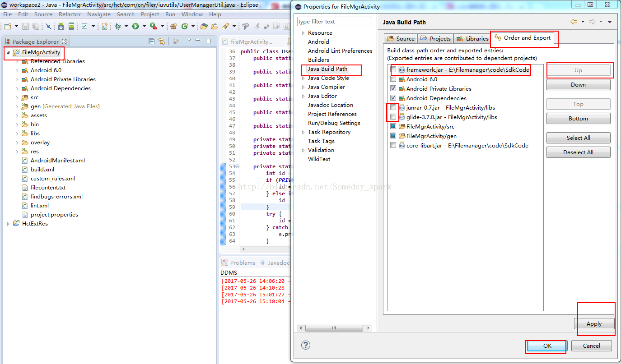Click the Debug bug toolbar icon
The image size is (621, 364).
point(117,27)
